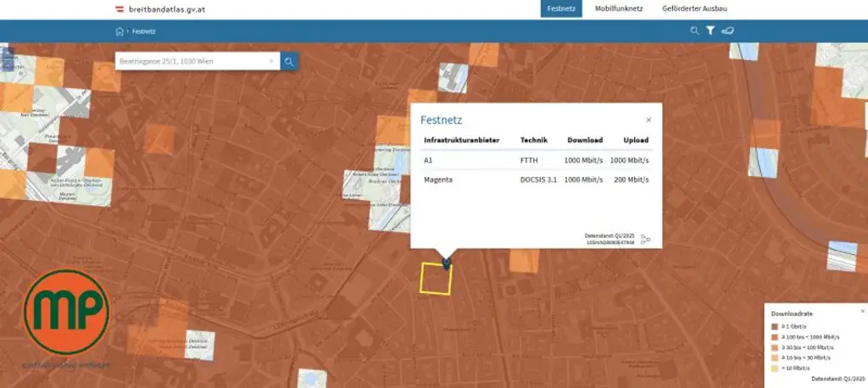Select the Festnetz tab in the top navigation

tap(563, 8)
